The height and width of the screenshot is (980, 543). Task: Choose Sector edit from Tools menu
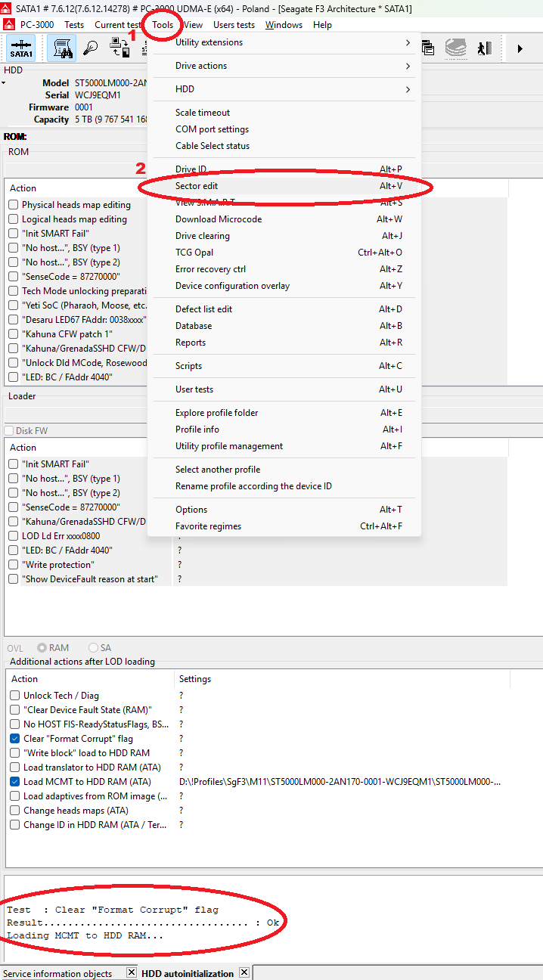point(284,186)
